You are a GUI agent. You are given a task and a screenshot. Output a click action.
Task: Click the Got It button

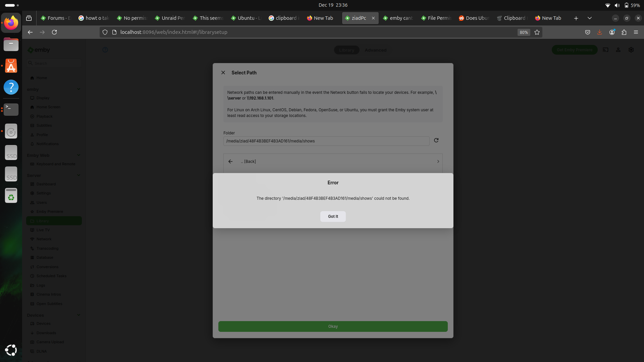tap(333, 217)
